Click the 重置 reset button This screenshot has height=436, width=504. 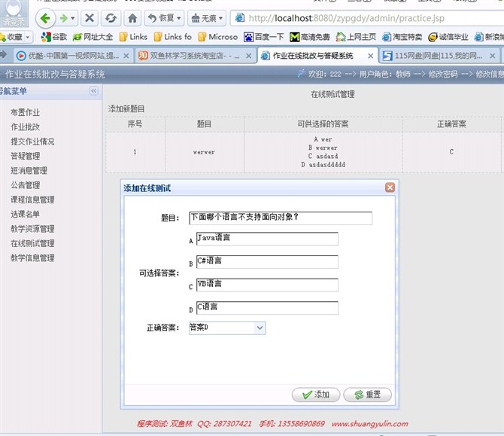pyautogui.click(x=367, y=395)
